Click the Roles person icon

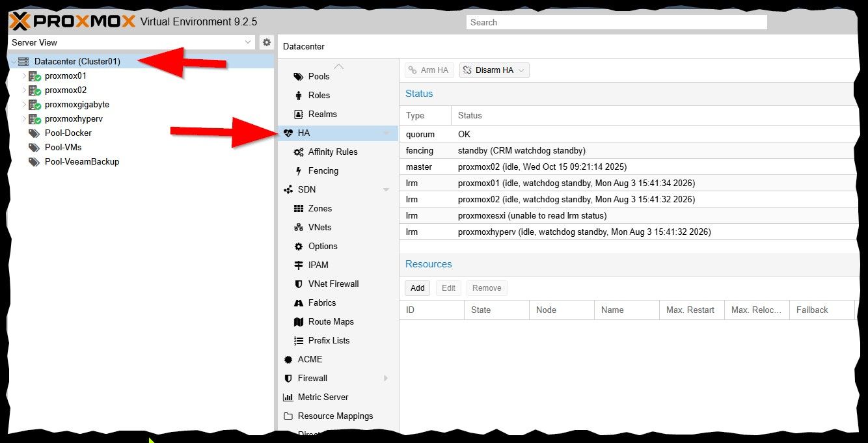(x=299, y=96)
